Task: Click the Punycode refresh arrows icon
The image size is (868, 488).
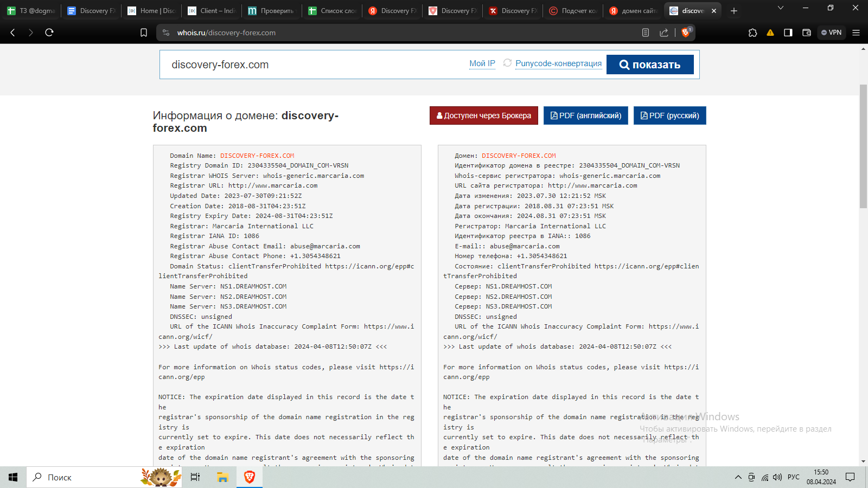Action: (507, 63)
